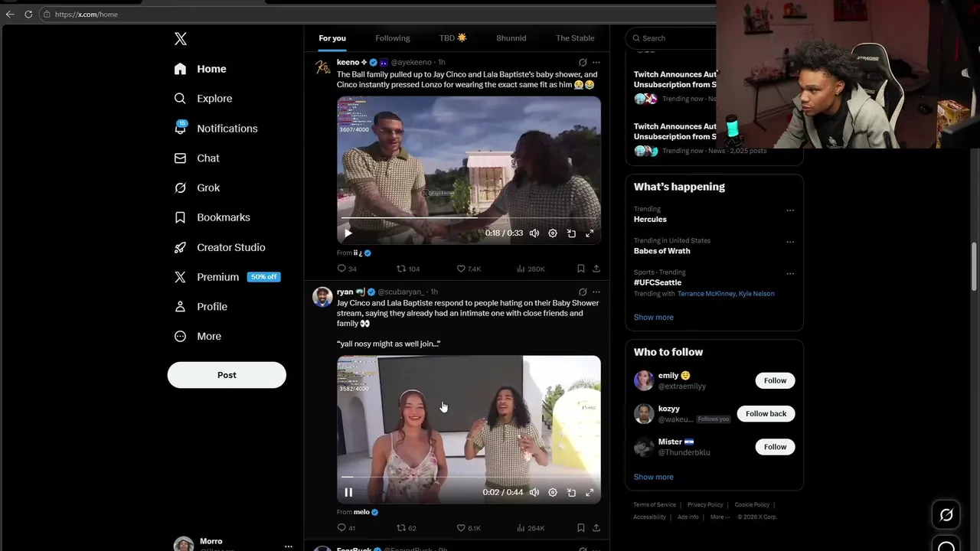Open the Terms of Service link
The width and height of the screenshot is (980, 551).
(655, 505)
